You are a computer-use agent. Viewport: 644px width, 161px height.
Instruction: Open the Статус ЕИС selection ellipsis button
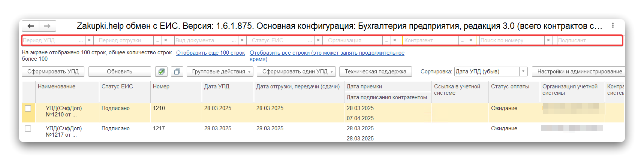pyautogui.click(x=310, y=40)
